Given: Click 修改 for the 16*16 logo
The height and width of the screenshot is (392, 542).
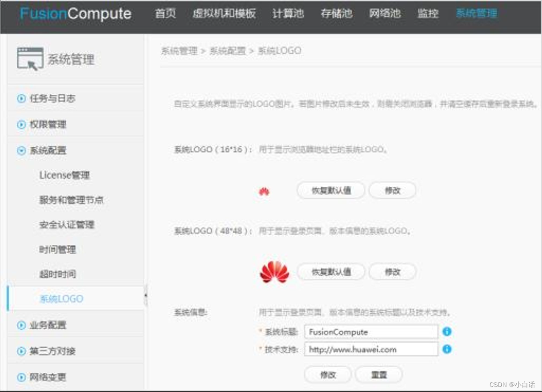Looking at the screenshot, I should coord(392,190).
